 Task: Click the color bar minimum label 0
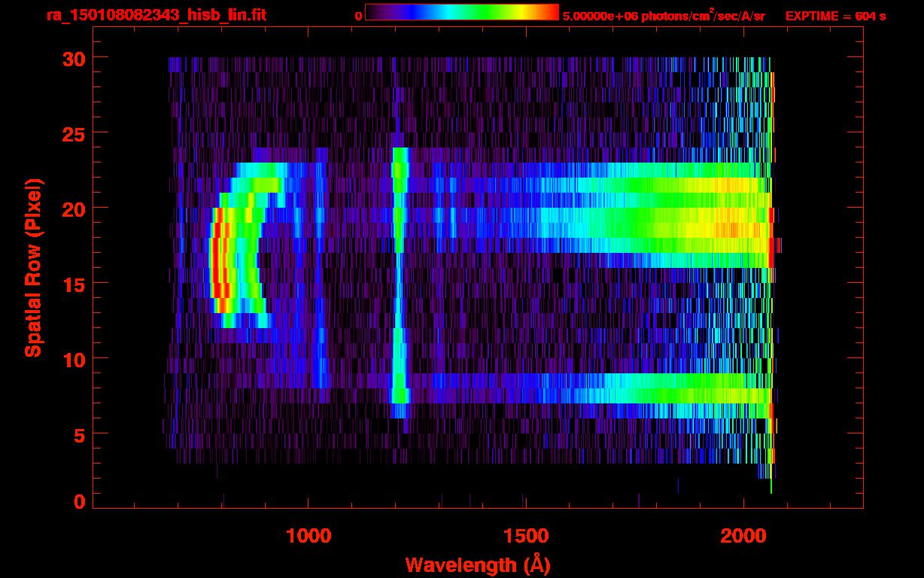(359, 16)
